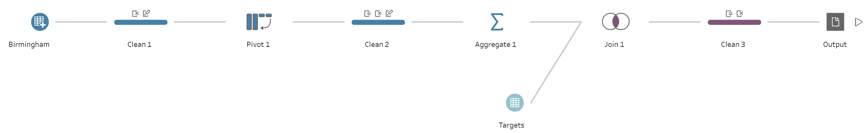Click the rename field pencil icon above Clean 2
The image size is (868, 133).
[389, 14]
